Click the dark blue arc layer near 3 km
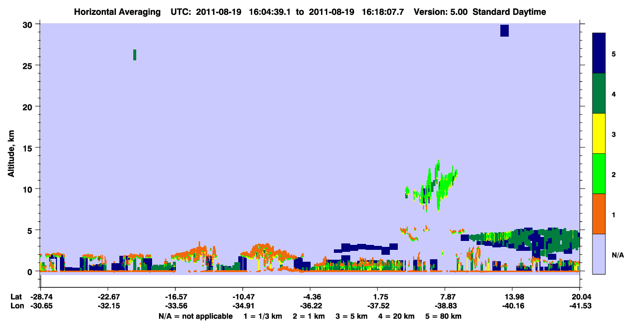Image resolution: width=644 pixels, height=330 pixels. pyautogui.click(x=367, y=248)
